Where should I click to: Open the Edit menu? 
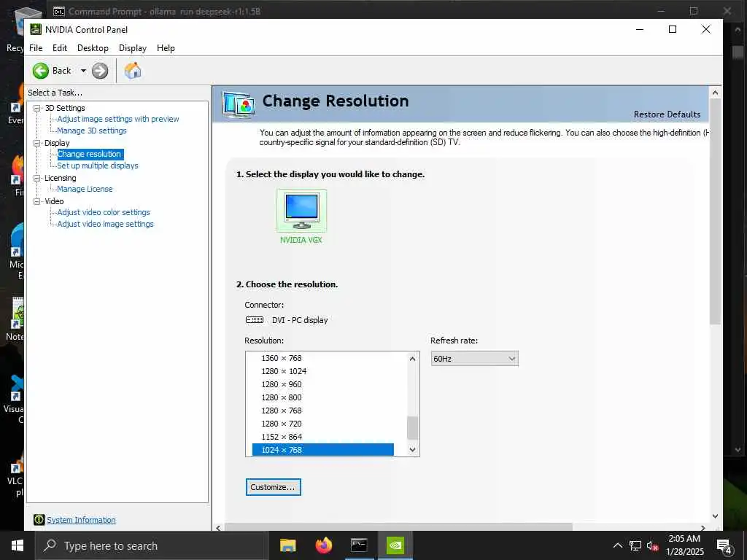(60, 48)
